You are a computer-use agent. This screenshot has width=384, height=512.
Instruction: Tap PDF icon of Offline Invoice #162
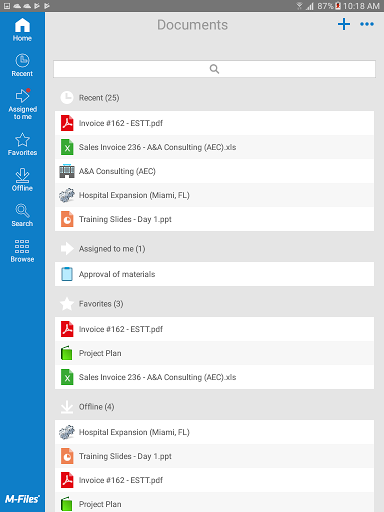click(x=67, y=480)
